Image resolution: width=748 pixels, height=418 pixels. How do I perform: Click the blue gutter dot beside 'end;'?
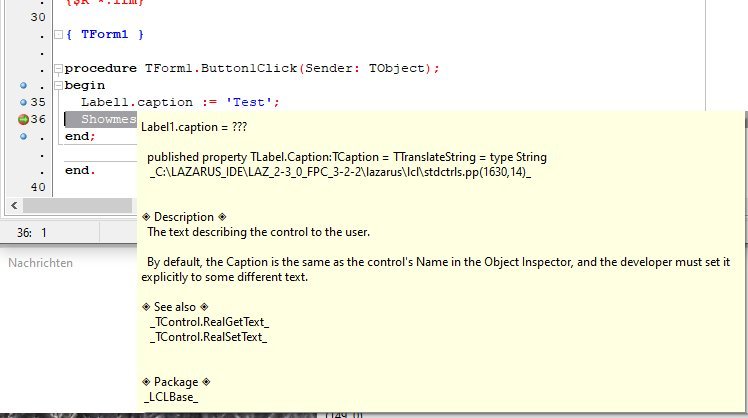click(23, 136)
